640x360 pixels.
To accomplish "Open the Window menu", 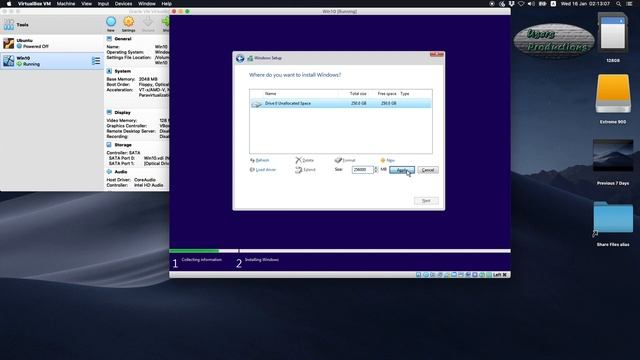I will (147, 4).
